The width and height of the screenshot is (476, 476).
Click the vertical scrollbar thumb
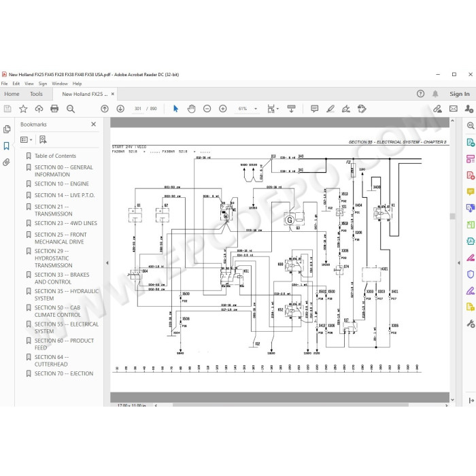click(x=452, y=216)
